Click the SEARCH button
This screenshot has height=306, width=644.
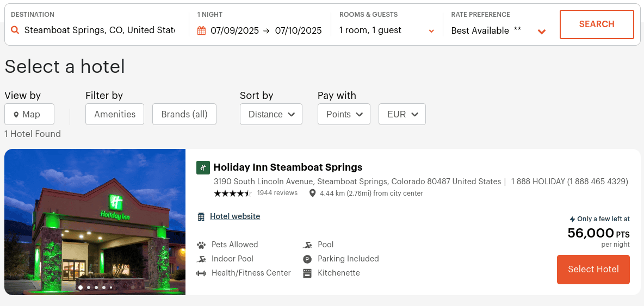point(597,24)
